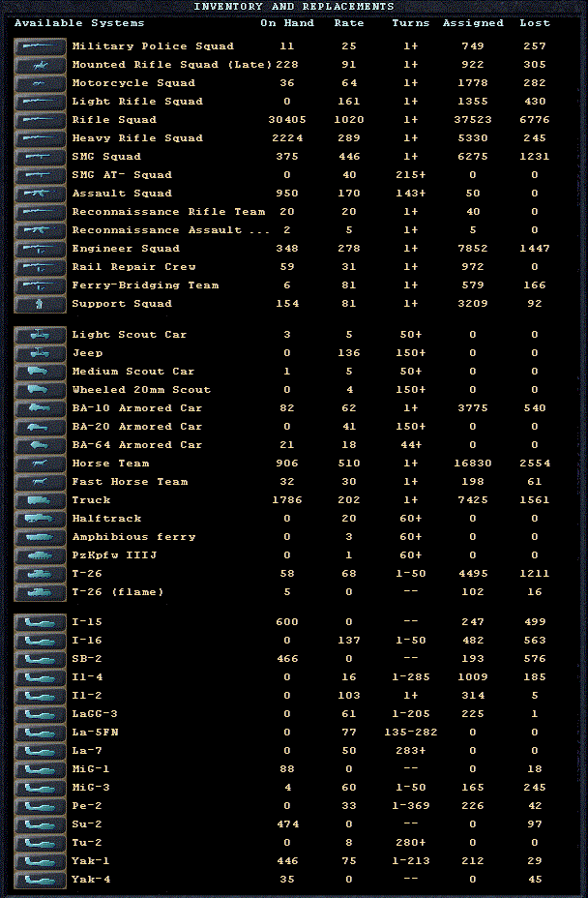
Task: Click the Tu-2 aircraft icon button
Action: tap(40, 843)
